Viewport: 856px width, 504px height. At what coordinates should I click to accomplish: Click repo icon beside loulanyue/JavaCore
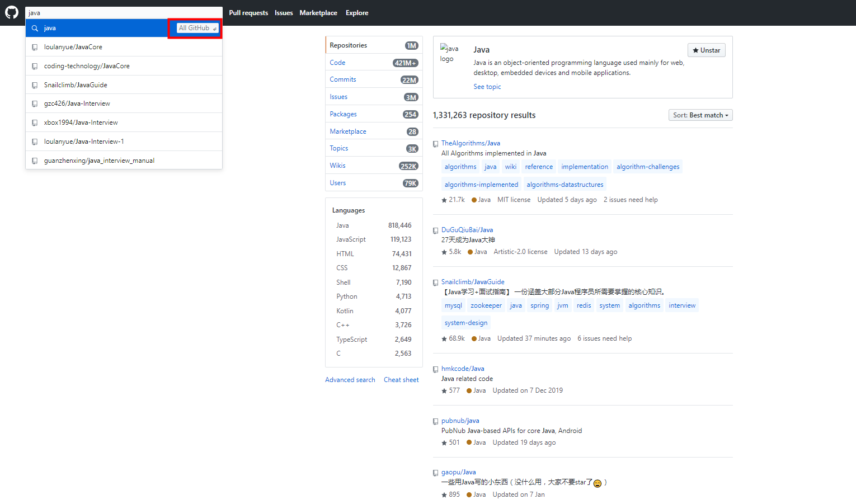click(x=35, y=48)
